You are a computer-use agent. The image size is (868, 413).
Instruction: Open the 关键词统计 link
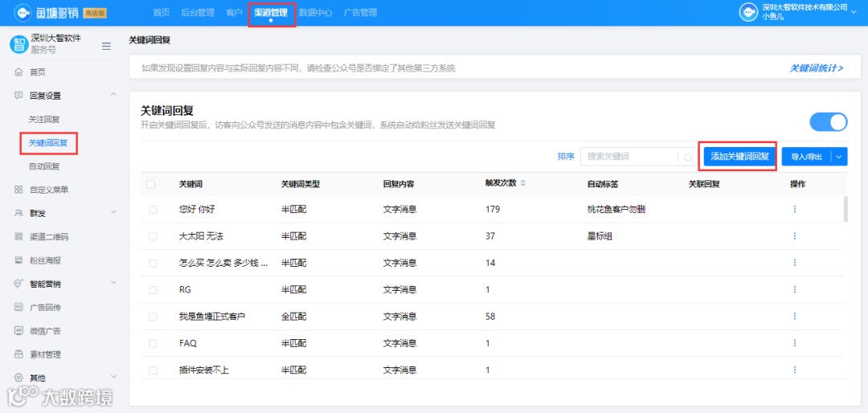816,68
